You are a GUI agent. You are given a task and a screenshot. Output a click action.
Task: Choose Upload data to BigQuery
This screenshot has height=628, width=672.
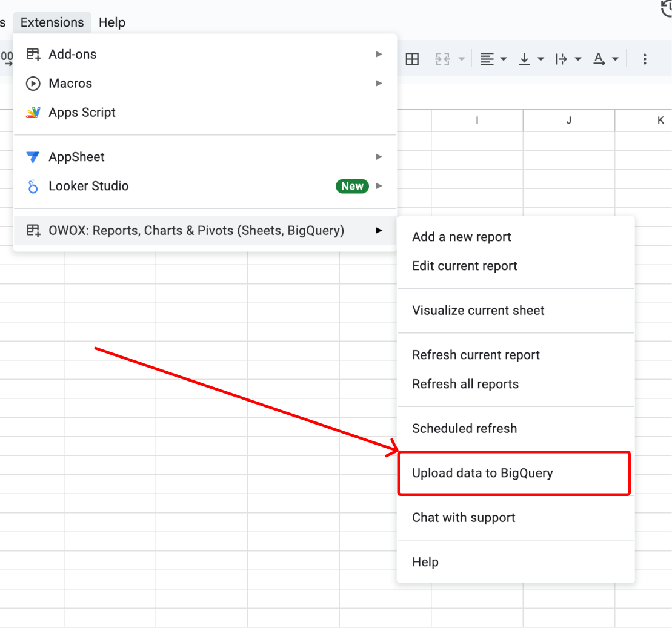(x=516, y=474)
